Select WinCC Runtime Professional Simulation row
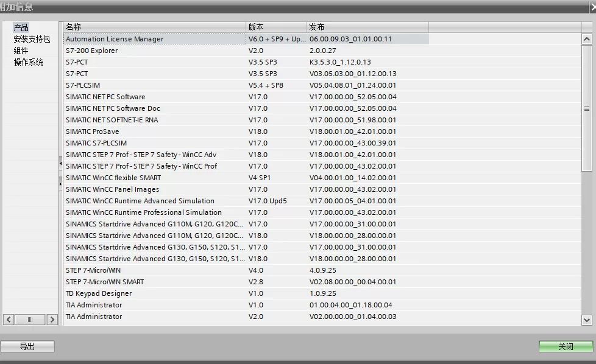Image resolution: width=596 pixels, height=364 pixels. (246, 212)
